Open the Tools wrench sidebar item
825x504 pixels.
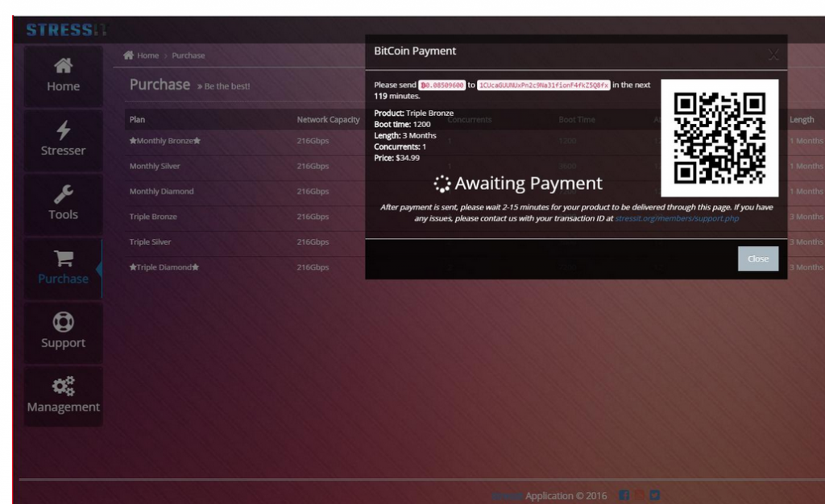point(63,204)
